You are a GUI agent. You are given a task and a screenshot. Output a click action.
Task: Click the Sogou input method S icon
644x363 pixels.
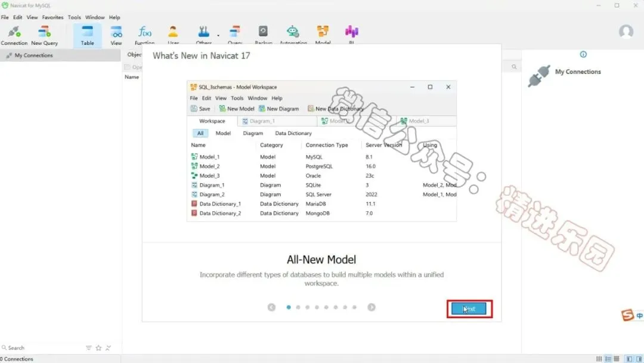tap(627, 315)
